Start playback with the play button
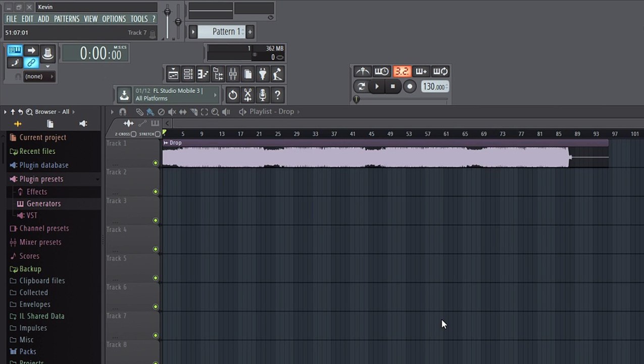Image resolution: width=644 pixels, height=364 pixels. coord(377,86)
